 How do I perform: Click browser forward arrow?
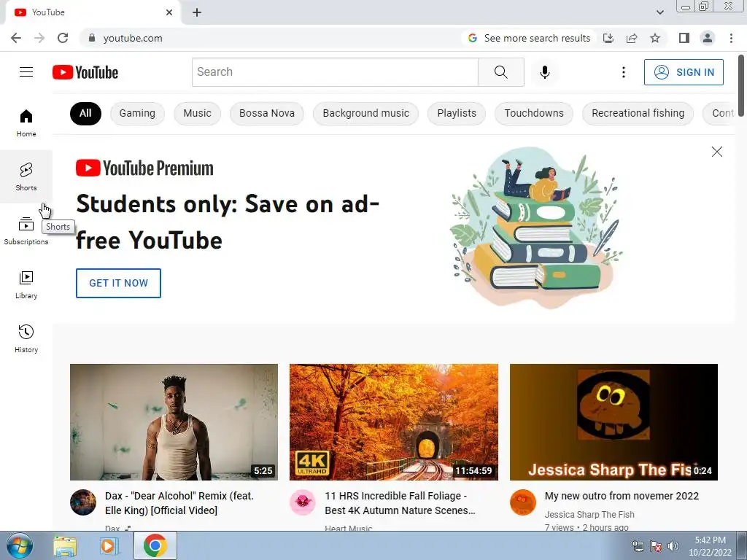point(39,38)
